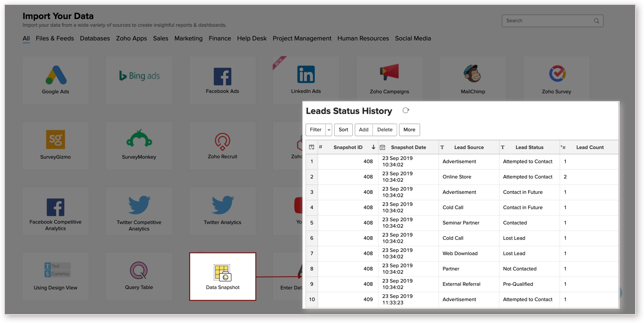
Task: Select row number 10 in the table
Action: pyautogui.click(x=312, y=300)
